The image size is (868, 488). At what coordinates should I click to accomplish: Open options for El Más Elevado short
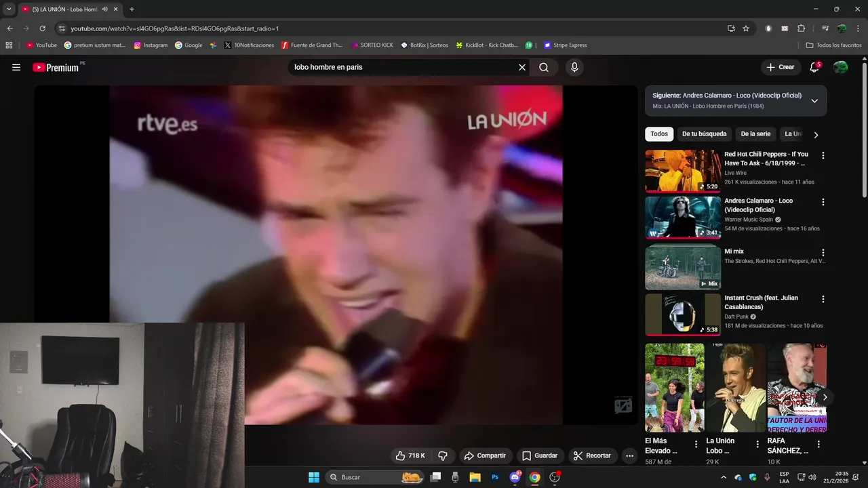(696, 445)
